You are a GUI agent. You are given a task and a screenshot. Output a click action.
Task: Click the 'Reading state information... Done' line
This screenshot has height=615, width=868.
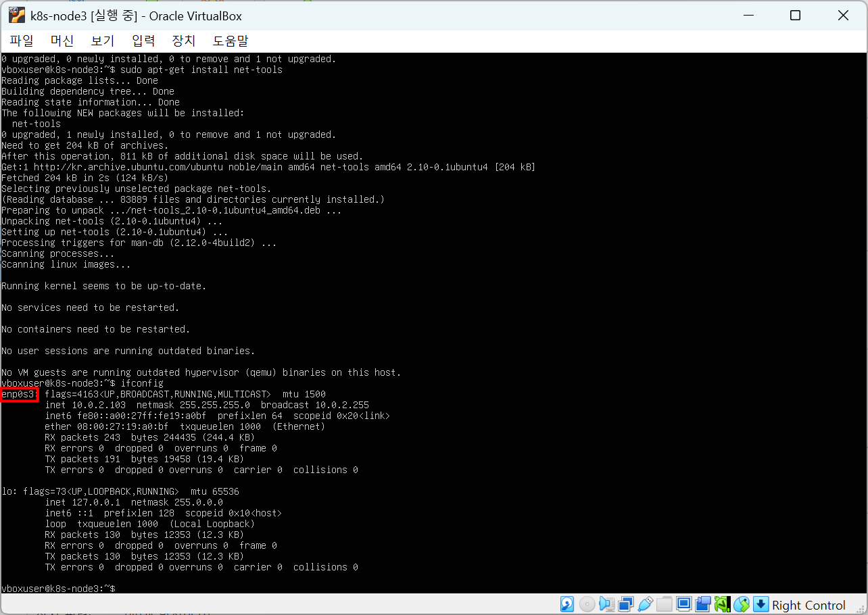[91, 102]
